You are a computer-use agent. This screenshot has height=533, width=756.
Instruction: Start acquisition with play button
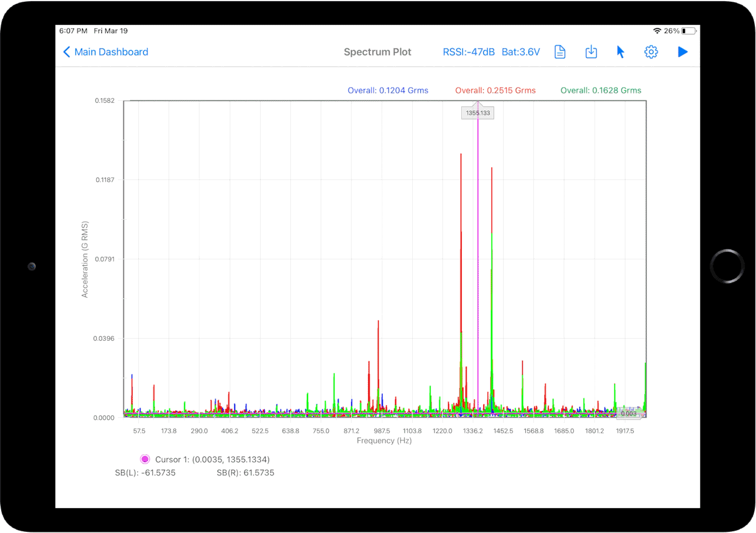click(682, 52)
